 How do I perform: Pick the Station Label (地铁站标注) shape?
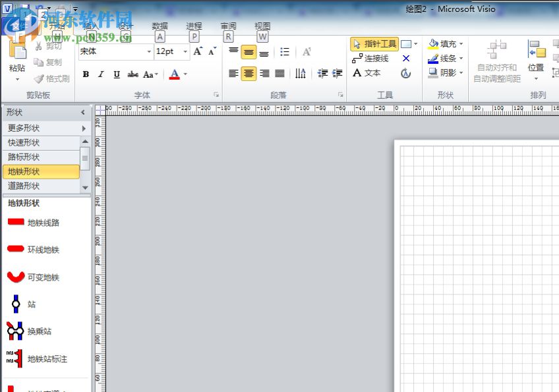pyautogui.click(x=37, y=358)
